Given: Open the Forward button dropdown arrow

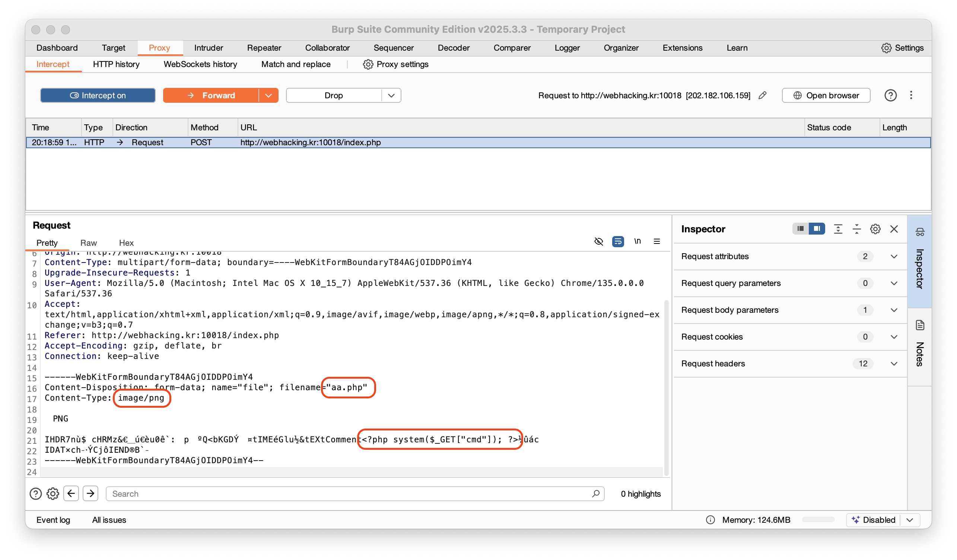Looking at the screenshot, I should 268,95.
